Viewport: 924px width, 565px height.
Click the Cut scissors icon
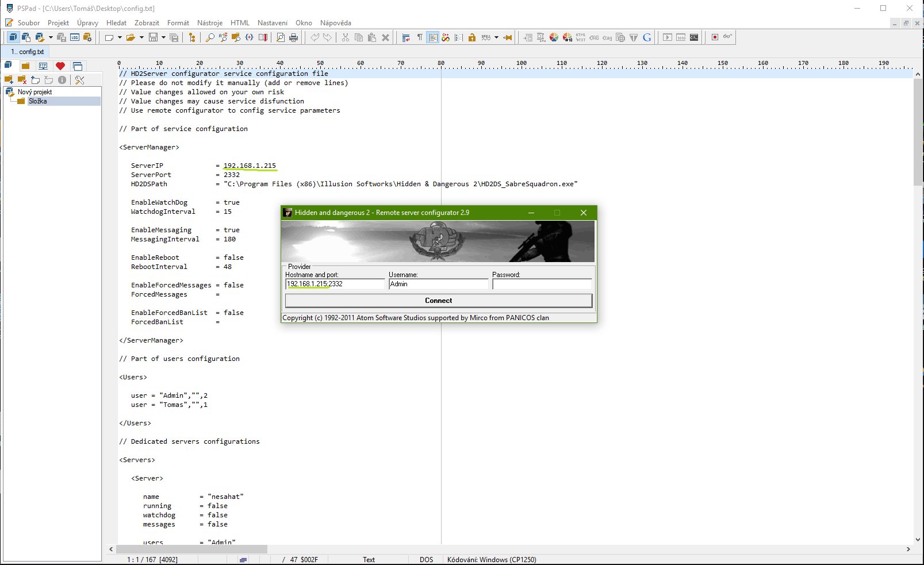(345, 37)
